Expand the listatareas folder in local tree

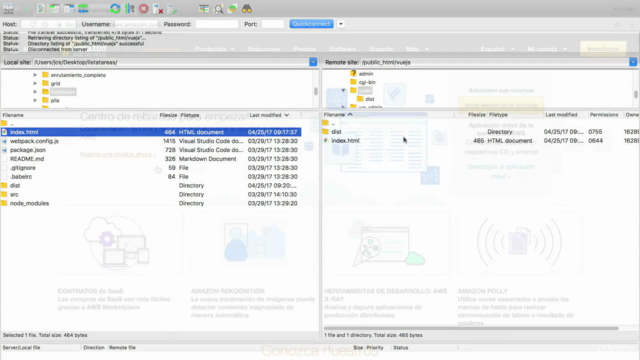coord(35,92)
